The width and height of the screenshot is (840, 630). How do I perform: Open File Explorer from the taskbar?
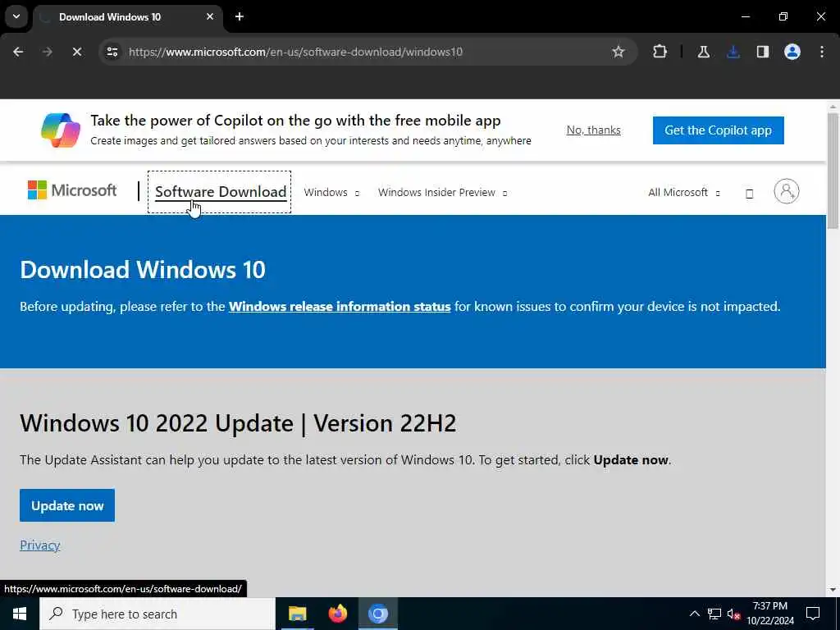[297, 614]
